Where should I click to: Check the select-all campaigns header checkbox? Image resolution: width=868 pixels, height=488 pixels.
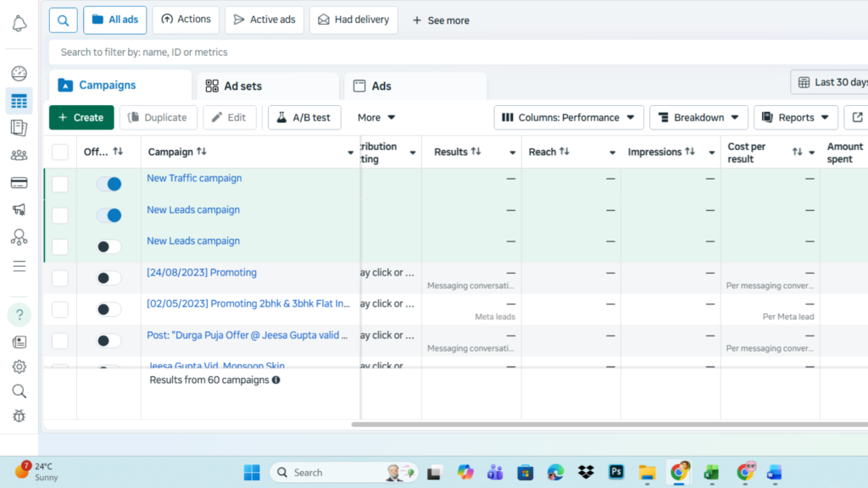click(x=60, y=152)
